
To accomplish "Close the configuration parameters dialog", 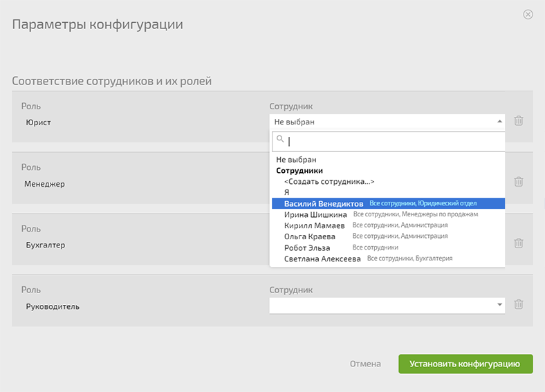I will point(528,15).
